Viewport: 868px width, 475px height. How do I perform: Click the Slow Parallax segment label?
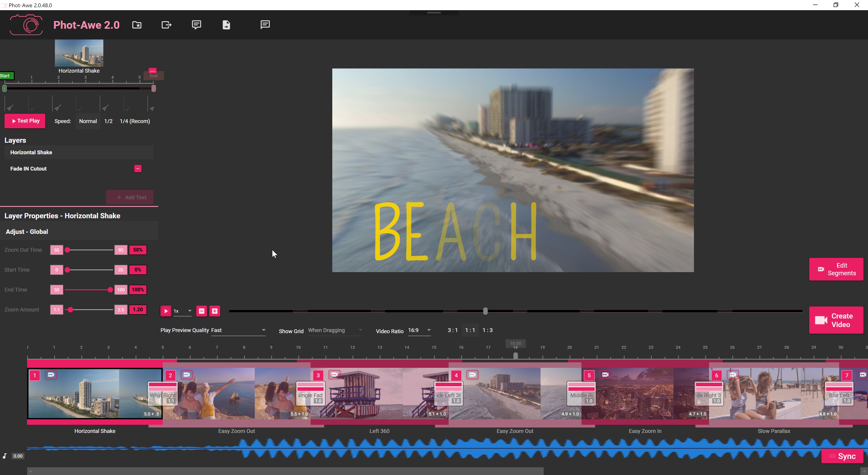(x=774, y=431)
